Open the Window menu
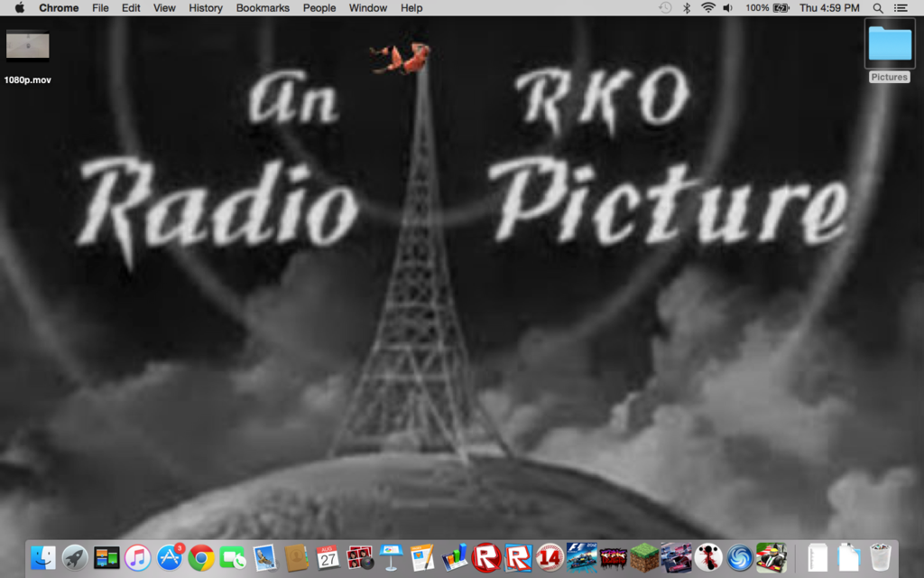The image size is (924, 578). coord(368,7)
